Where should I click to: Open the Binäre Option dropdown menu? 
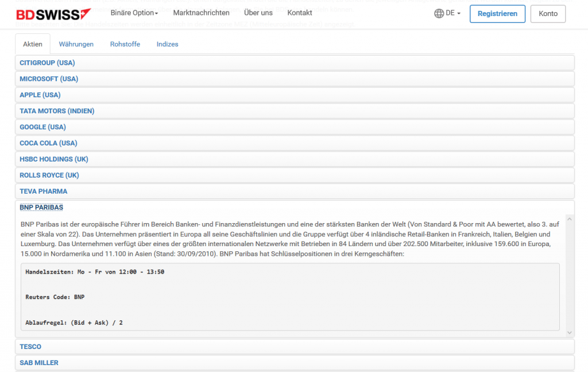pos(134,13)
